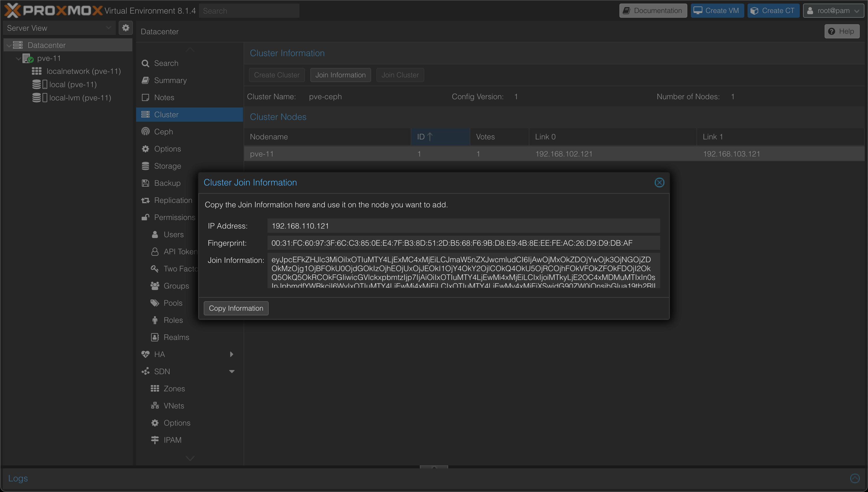The height and width of the screenshot is (492, 868).
Task: Open local (pve-11) storage
Action: pos(73,84)
